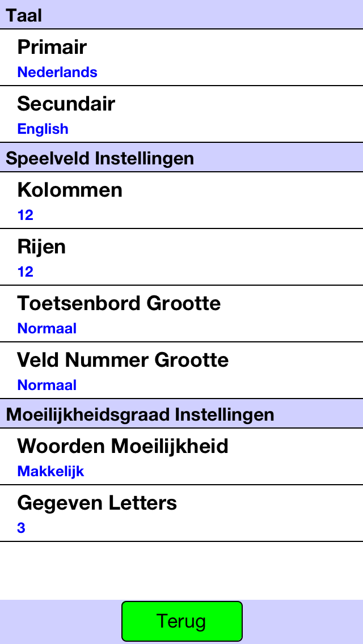Tap the Rijen value 12
The image size is (363, 644).
[26, 272]
